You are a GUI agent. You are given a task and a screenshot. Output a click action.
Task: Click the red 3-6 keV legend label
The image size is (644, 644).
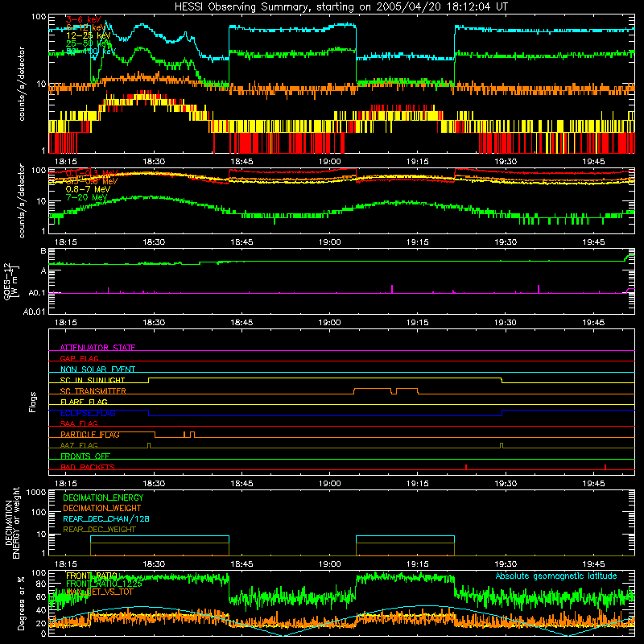coord(83,19)
